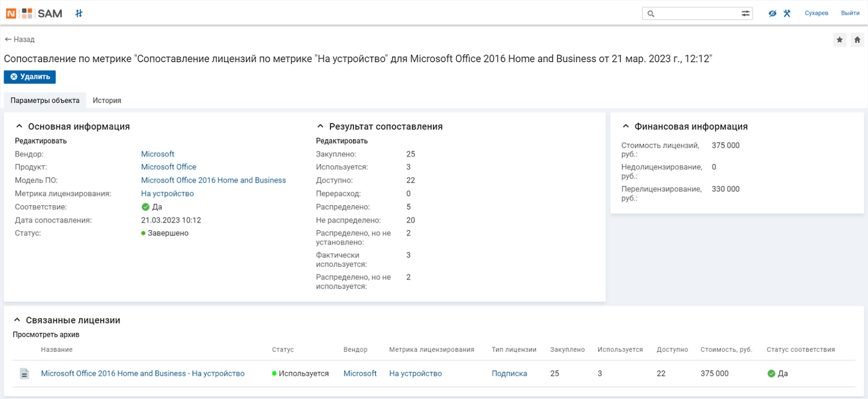Viewport: 868px width, 399px height.
Task: Click the SAM application title
Action: (x=50, y=14)
